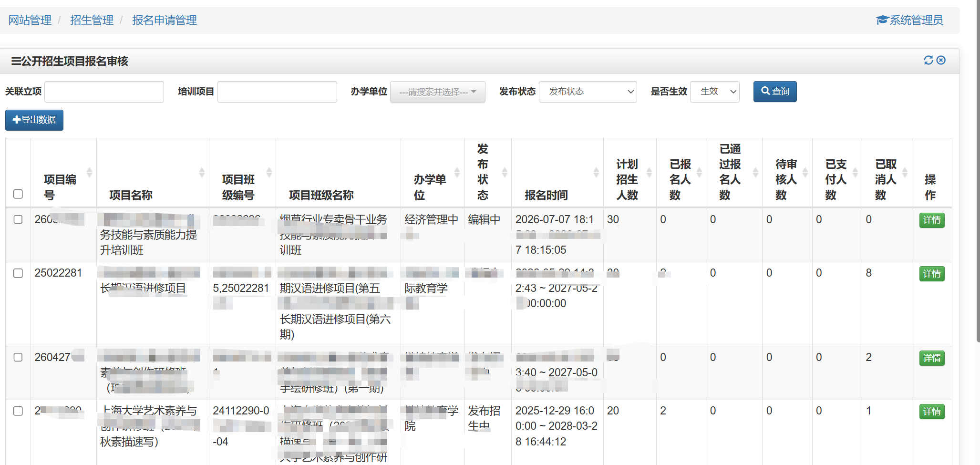980x465 pixels.
Task: Click the 查询 search button
Action: pos(775,91)
